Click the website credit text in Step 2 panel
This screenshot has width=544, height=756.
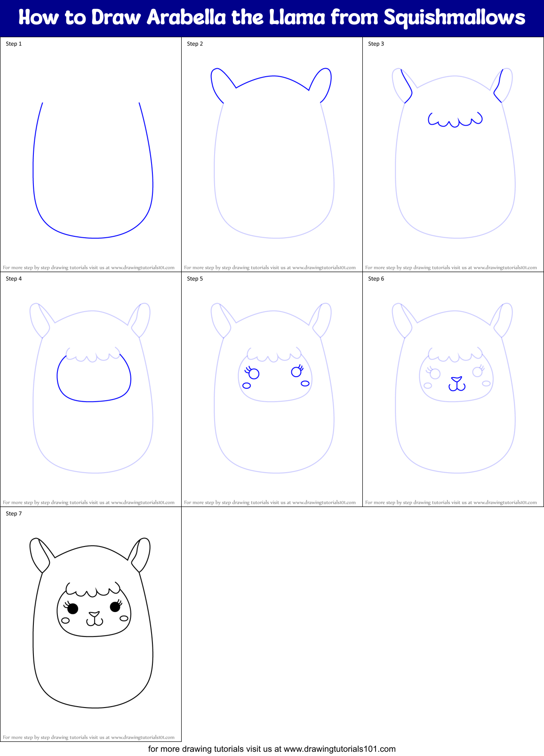(270, 267)
